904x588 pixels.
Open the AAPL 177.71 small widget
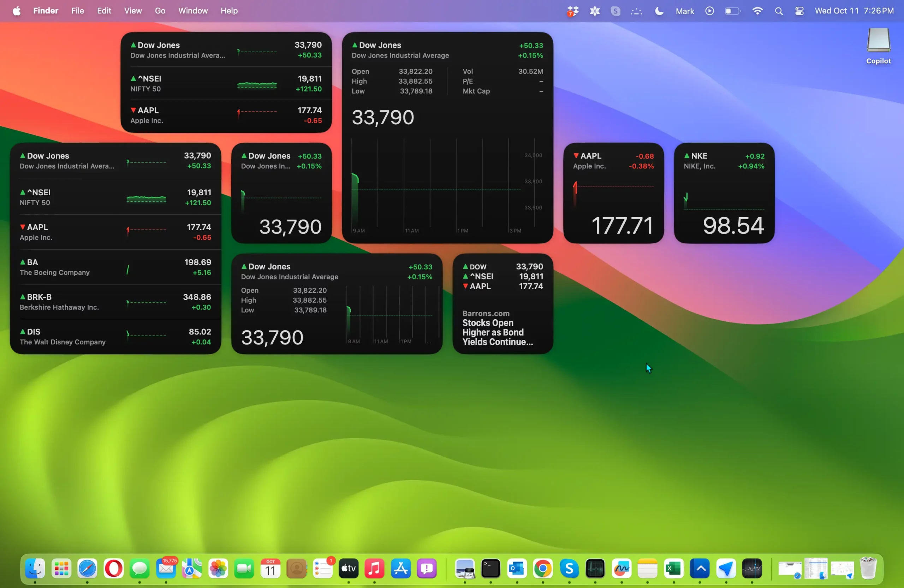613,193
